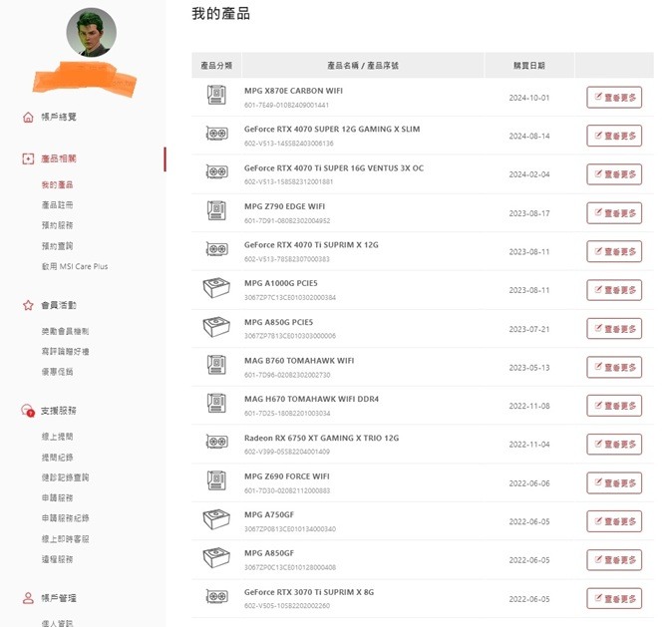Open 我的產品 in the sidebar
The width and height of the screenshot is (672, 627).
[x=58, y=184]
